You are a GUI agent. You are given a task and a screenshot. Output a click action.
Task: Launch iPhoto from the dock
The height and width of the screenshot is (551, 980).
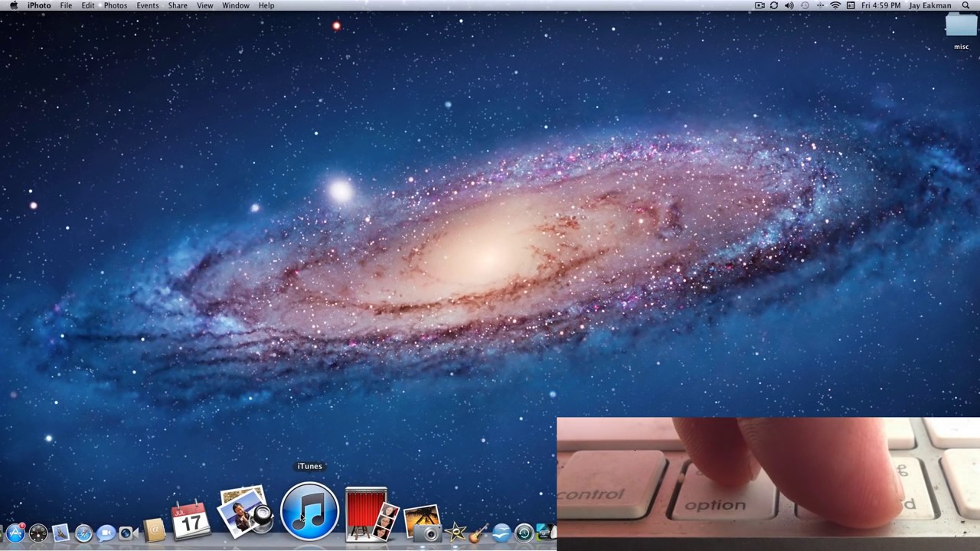pos(245,510)
